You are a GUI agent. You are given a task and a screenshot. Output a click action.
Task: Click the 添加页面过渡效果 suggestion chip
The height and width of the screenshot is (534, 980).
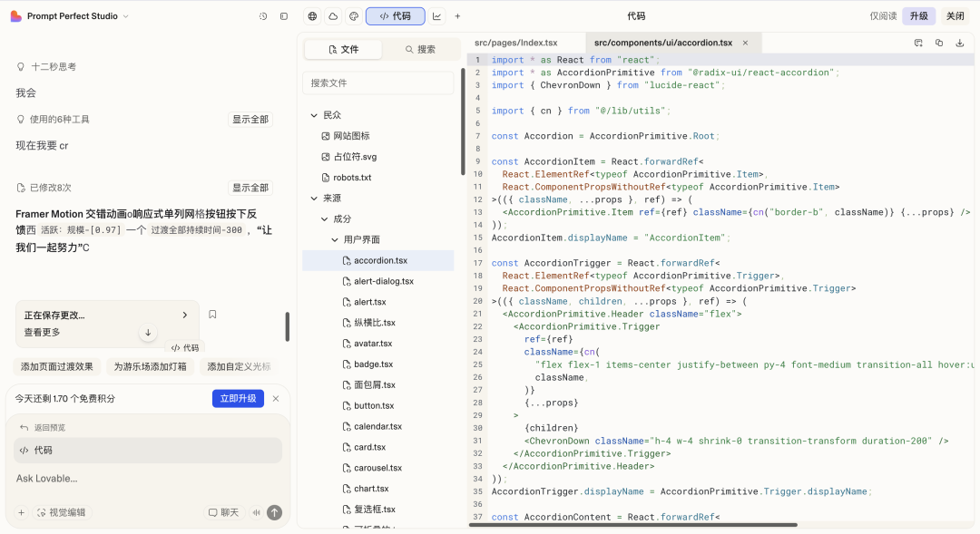point(57,366)
